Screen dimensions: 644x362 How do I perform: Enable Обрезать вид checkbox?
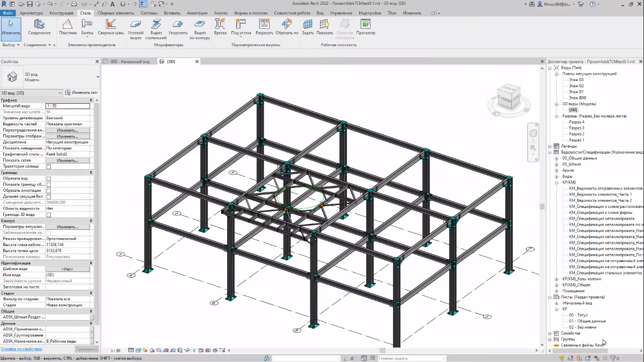pyautogui.click(x=49, y=179)
